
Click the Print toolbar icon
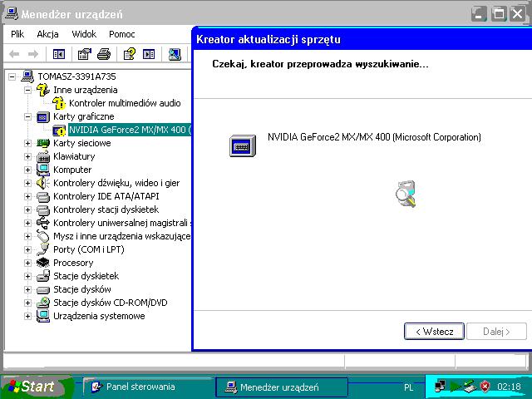click(x=104, y=54)
